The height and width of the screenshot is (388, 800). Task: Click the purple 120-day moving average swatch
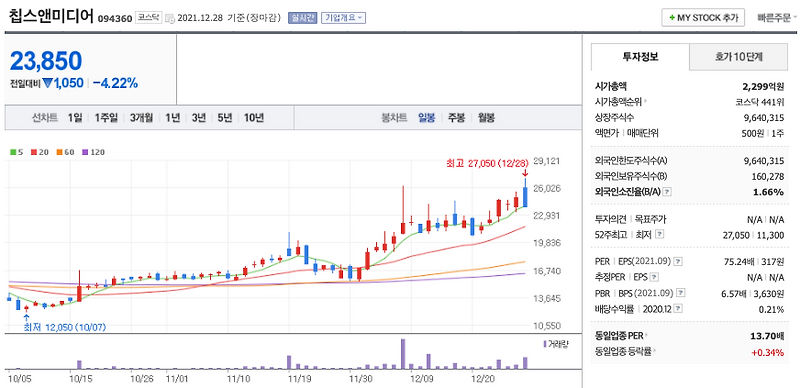[85, 152]
